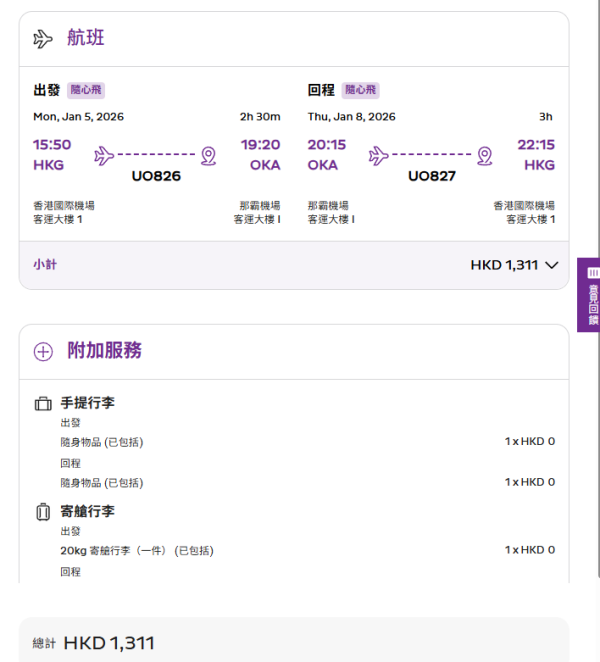Expand the 附加服務 section heading
Viewport: 600px width, 662px height.
[x=104, y=351]
